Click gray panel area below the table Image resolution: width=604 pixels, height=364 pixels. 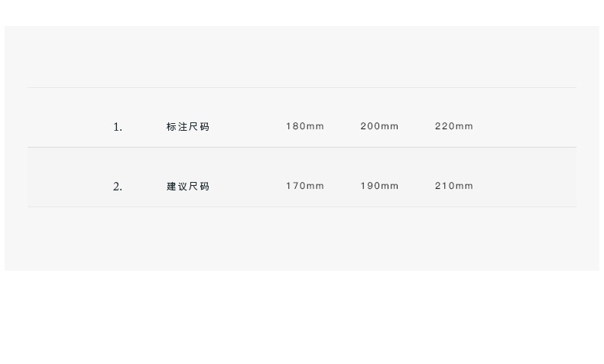(x=302, y=239)
